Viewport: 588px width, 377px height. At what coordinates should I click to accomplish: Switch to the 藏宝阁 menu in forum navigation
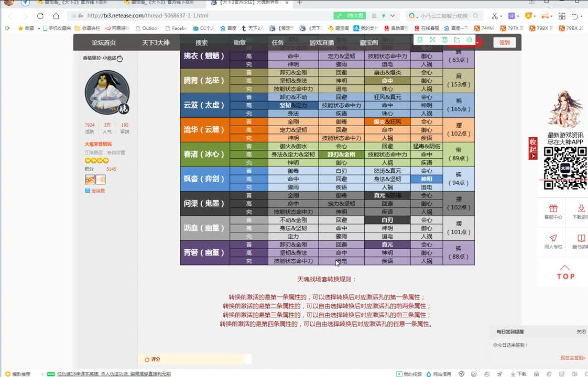point(368,42)
